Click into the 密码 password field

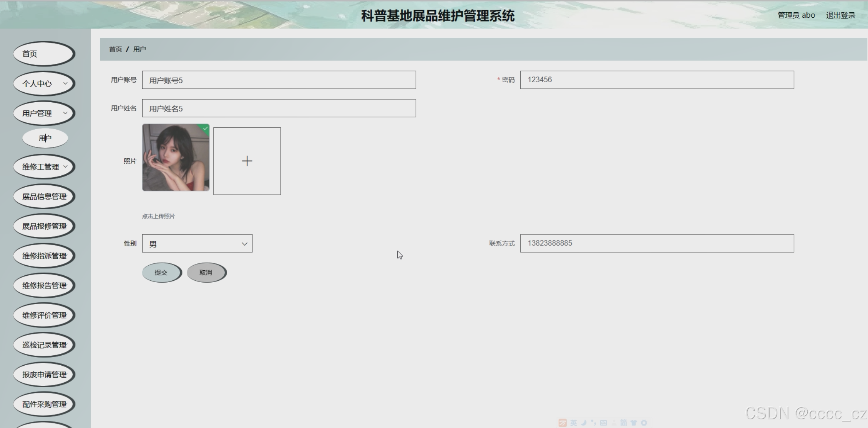pyautogui.click(x=657, y=80)
